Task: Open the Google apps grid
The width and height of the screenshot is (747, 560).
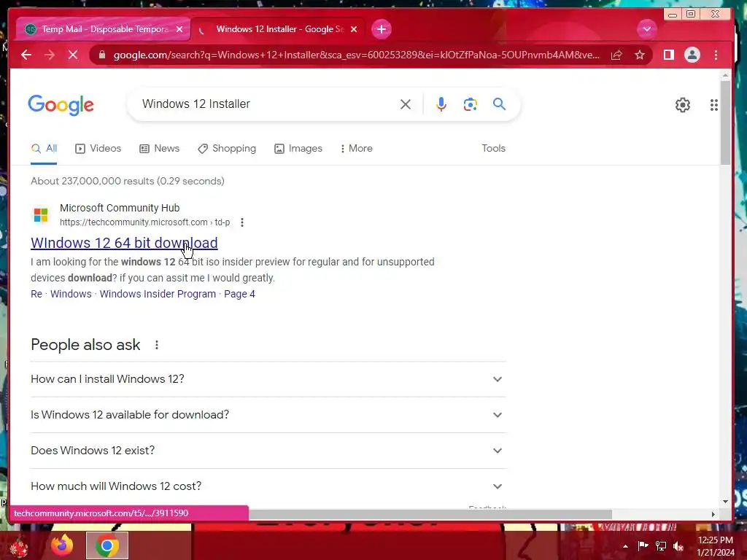Action: 713,105
